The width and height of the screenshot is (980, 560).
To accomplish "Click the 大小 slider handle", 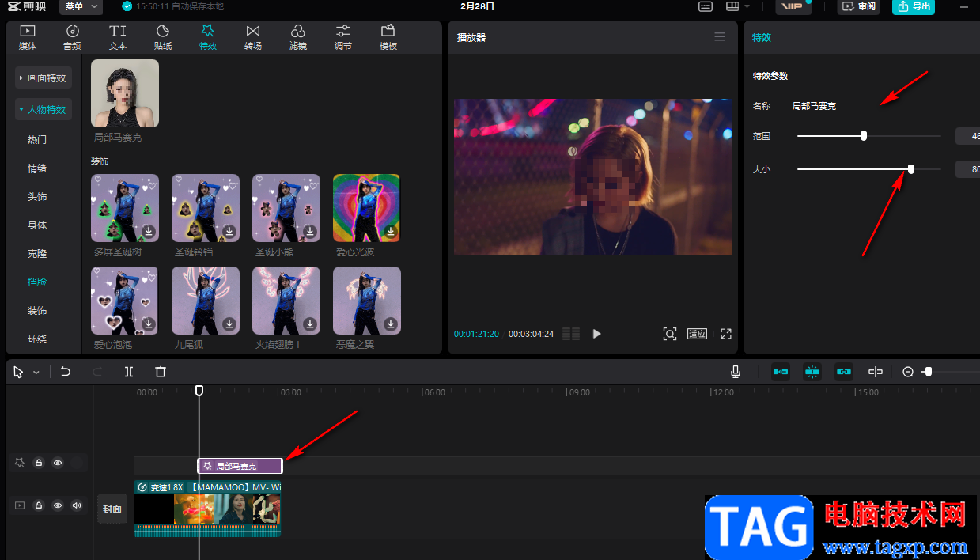I will (x=911, y=168).
